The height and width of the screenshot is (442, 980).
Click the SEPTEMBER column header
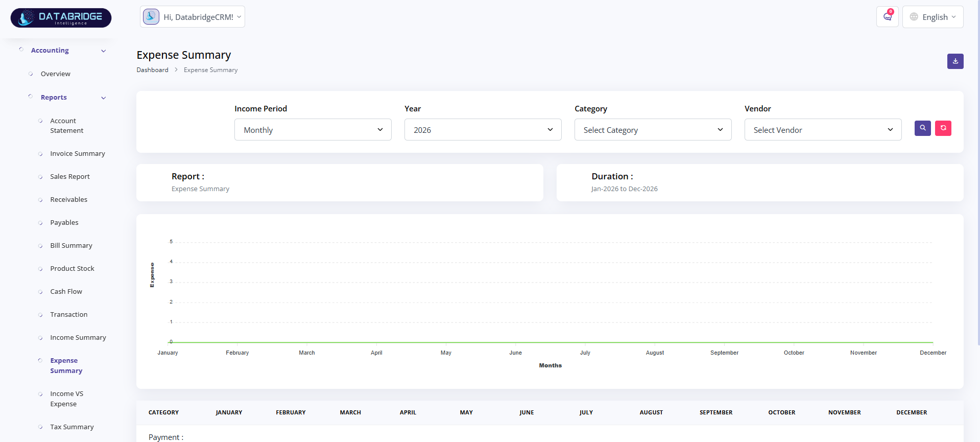point(716,412)
